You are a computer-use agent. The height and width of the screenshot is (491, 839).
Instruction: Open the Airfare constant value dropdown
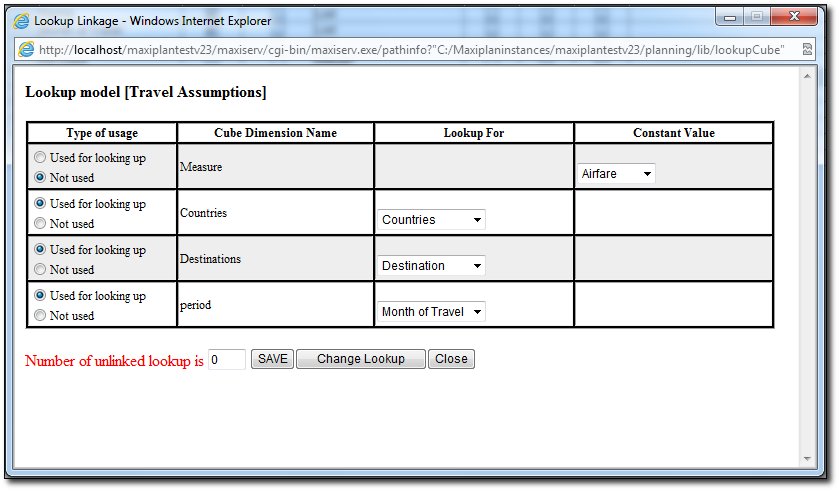click(616, 174)
